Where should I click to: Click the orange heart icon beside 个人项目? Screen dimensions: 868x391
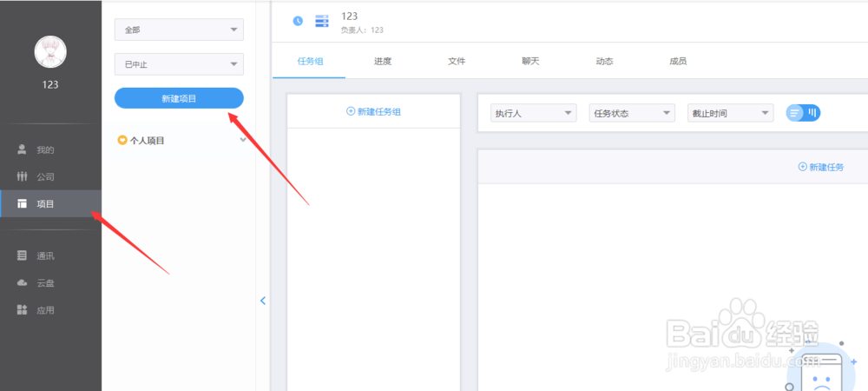coord(122,141)
